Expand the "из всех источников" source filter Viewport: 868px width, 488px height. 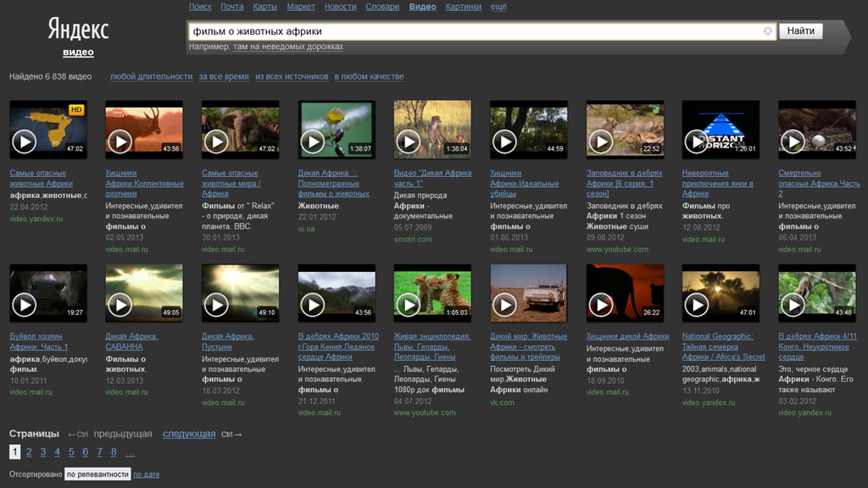pyautogui.click(x=292, y=77)
